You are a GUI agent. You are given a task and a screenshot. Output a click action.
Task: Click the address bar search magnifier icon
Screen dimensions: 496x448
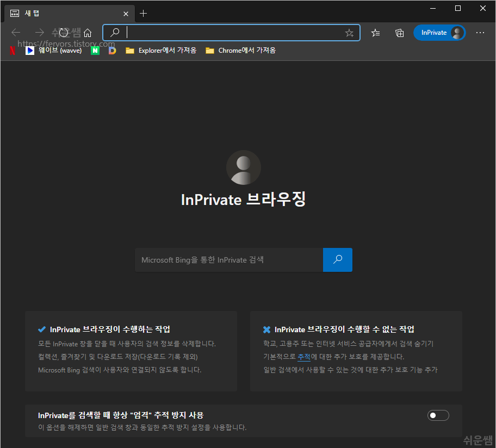[x=115, y=32]
